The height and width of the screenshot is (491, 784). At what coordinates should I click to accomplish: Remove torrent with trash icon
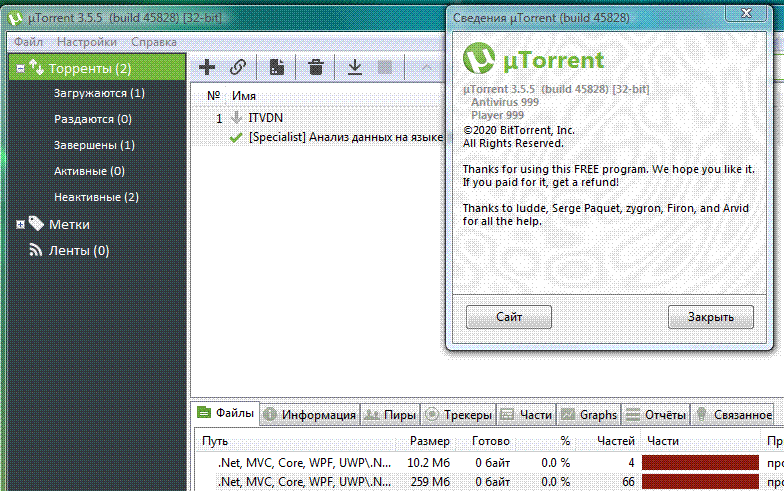(x=316, y=67)
